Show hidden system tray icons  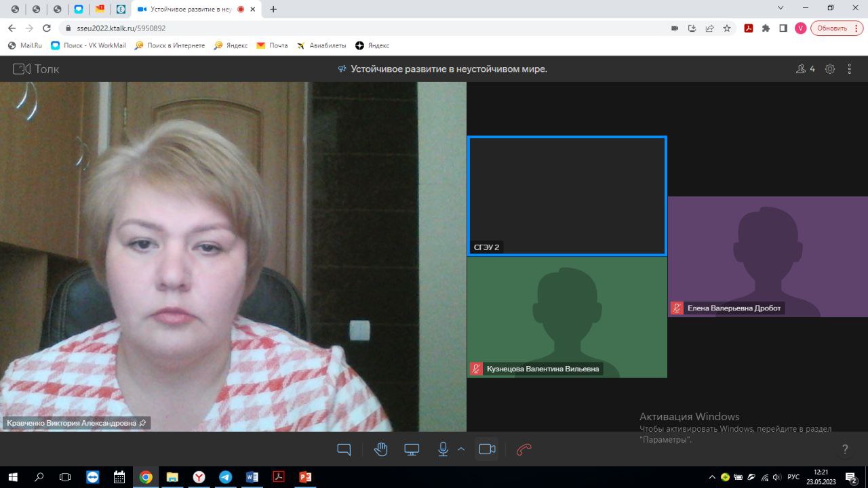tap(712, 477)
